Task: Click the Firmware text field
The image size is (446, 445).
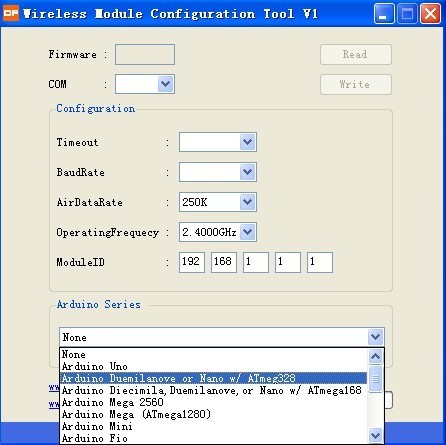Action: (x=145, y=54)
